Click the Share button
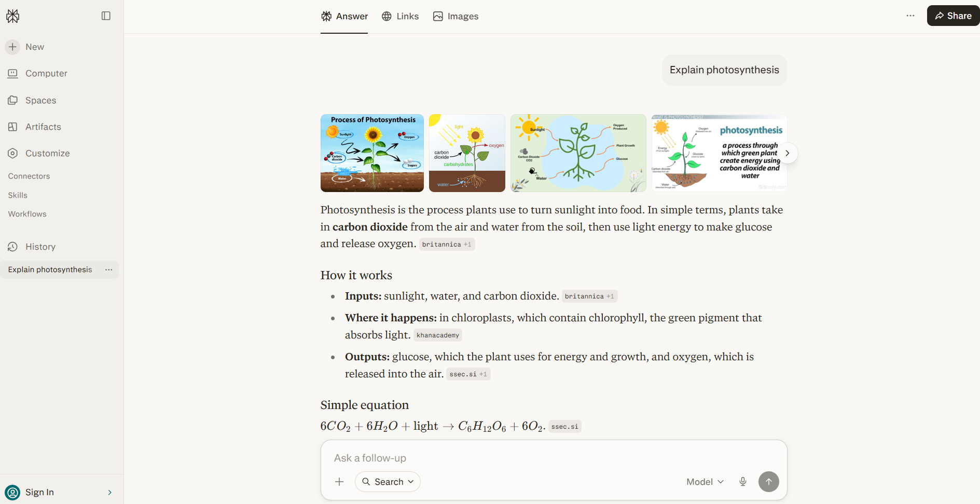The height and width of the screenshot is (504, 980). point(953,16)
